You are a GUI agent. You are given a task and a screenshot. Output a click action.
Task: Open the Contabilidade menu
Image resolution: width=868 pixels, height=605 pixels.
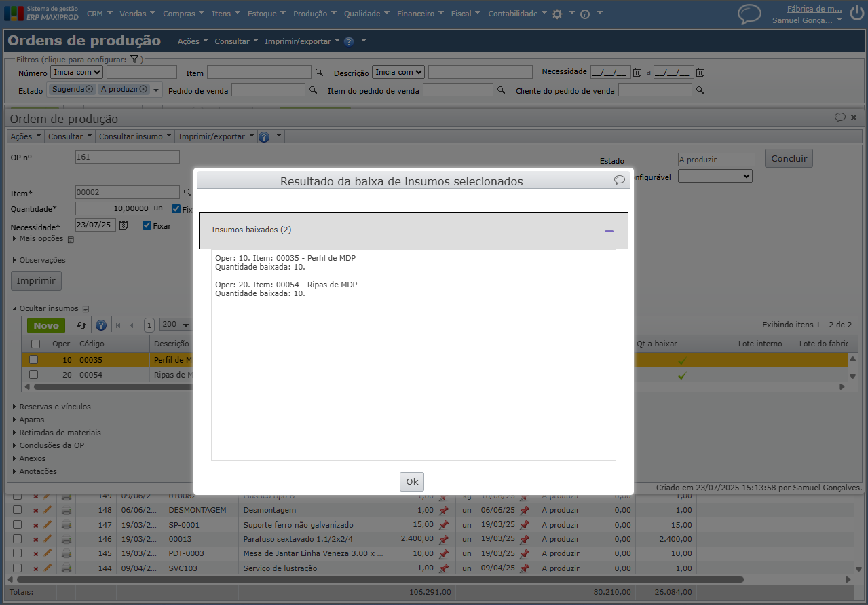coord(517,14)
